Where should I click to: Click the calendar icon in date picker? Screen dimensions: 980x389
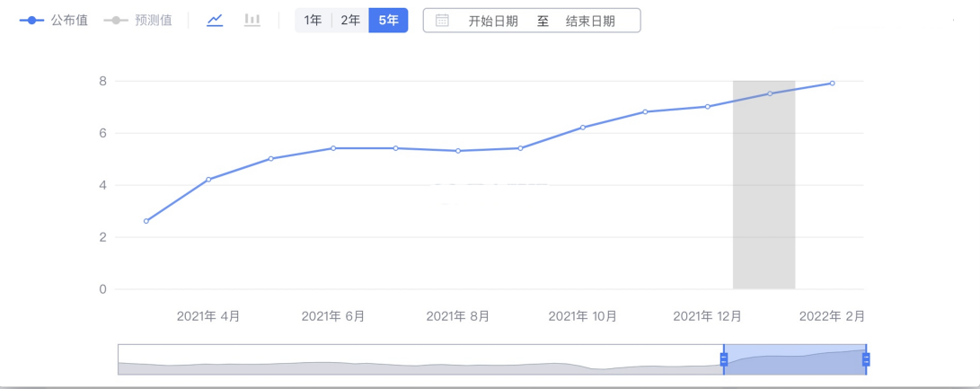[x=442, y=21]
